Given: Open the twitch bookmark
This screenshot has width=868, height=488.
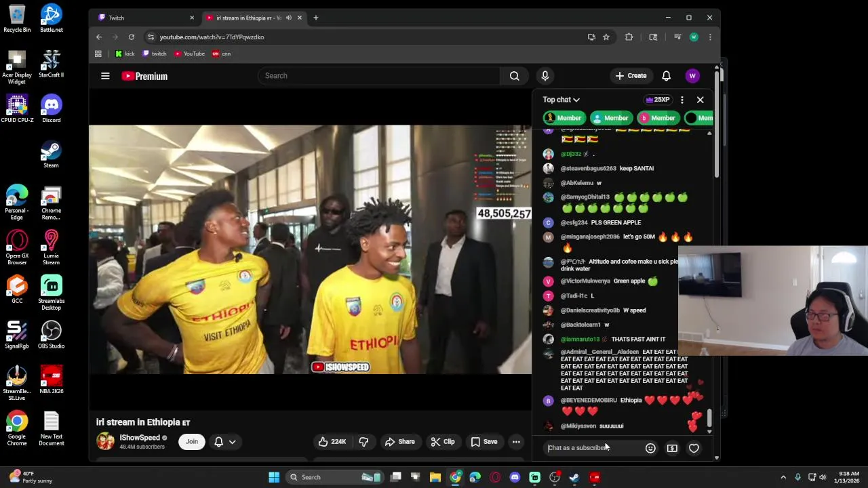Looking at the screenshot, I should 155,54.
